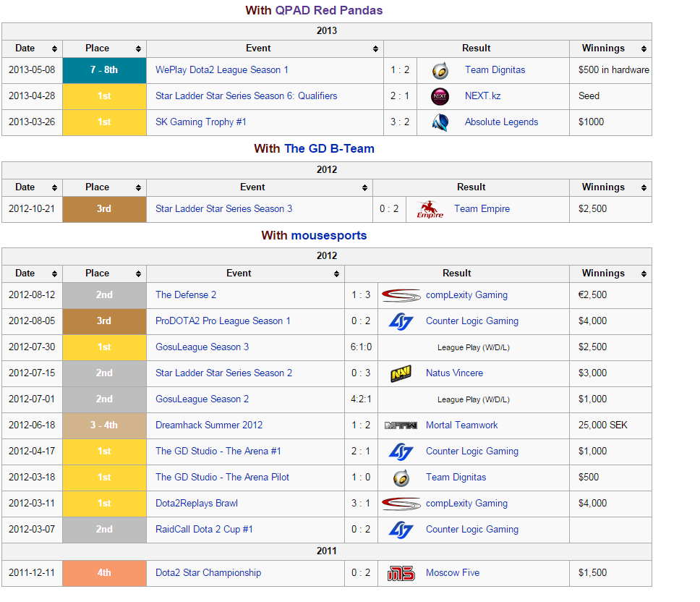The image size is (700, 602).
Task: Open SK Gaming Trophy #1 event
Action: 201,122
